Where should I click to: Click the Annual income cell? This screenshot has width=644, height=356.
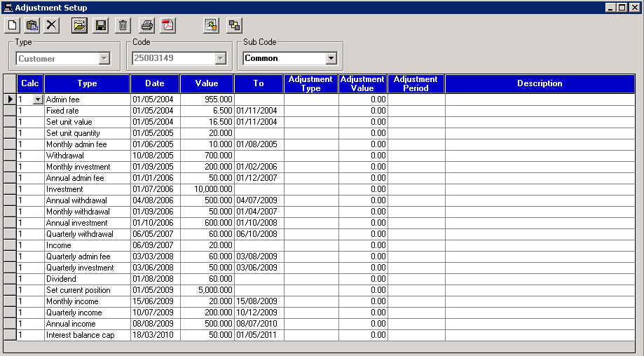point(87,324)
